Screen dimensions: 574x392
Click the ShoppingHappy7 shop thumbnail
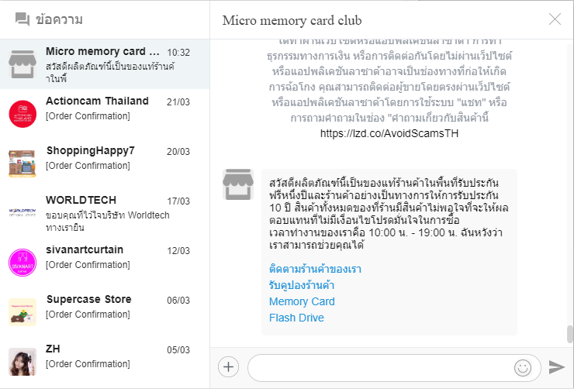pos(22,163)
